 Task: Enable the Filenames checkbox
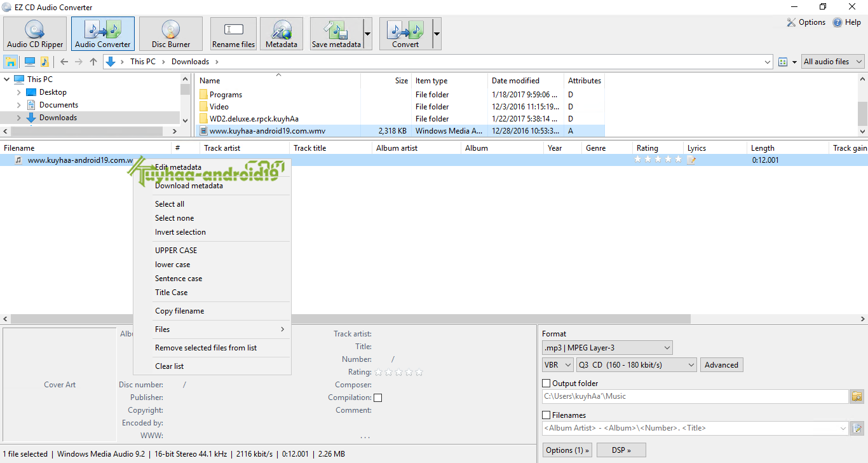coord(546,415)
